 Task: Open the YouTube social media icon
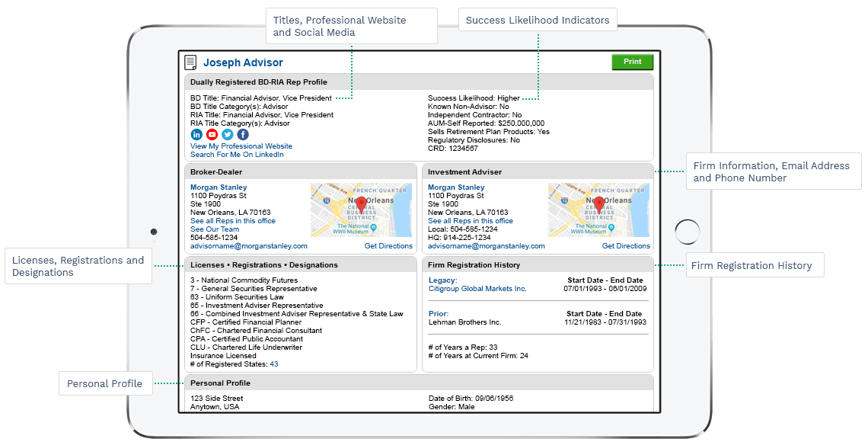tap(212, 135)
